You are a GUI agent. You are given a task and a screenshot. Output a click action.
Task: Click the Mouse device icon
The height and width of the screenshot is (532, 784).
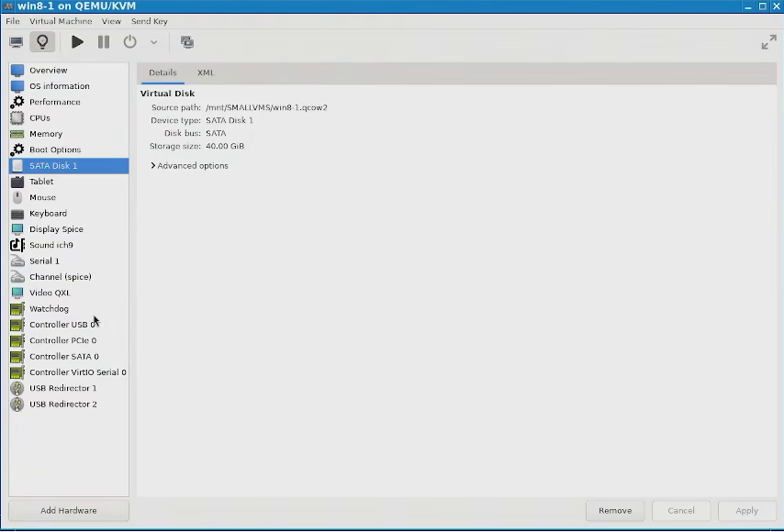tap(17, 197)
